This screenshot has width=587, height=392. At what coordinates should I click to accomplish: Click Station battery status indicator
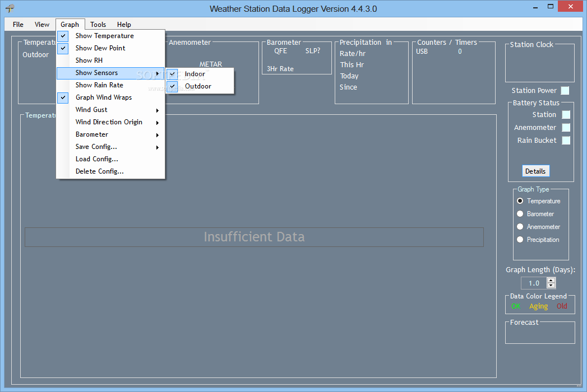coord(566,115)
